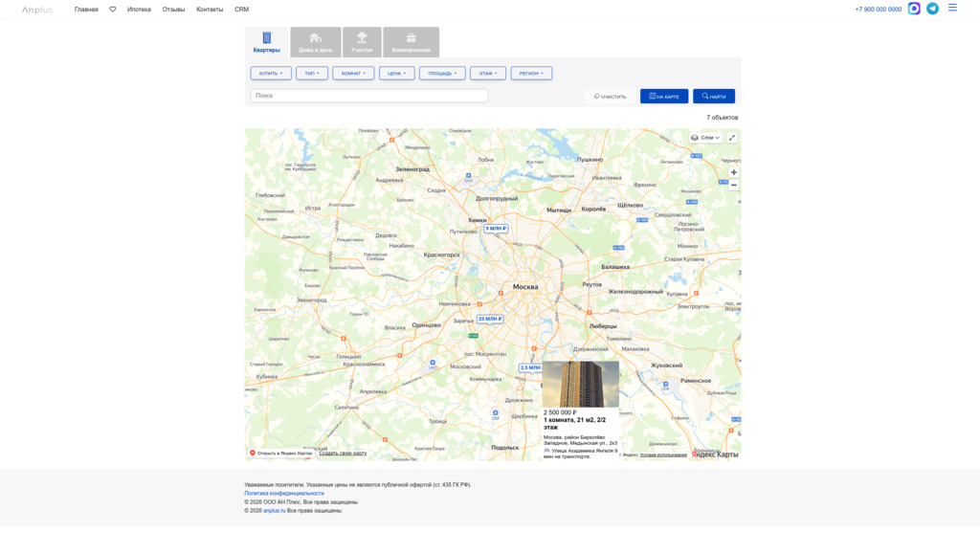The image size is (980, 554).
Task: Open the Комнат filter dropdown
Action: [353, 73]
